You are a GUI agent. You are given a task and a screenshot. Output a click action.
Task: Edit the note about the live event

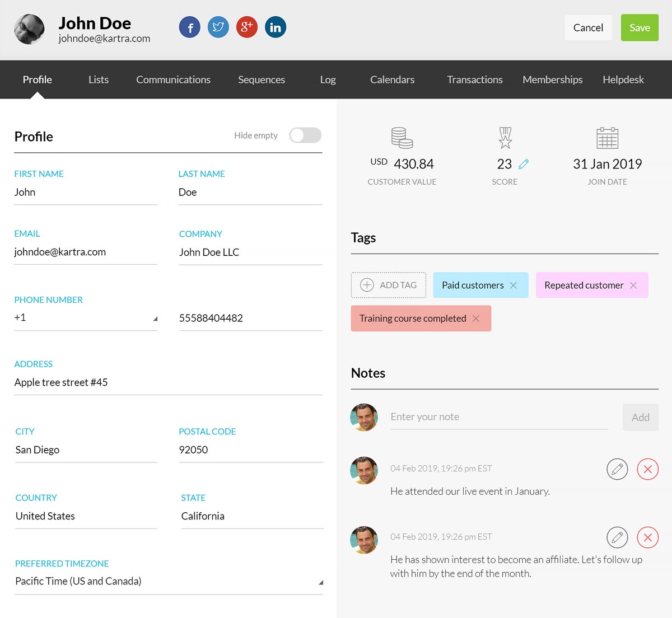point(617,469)
